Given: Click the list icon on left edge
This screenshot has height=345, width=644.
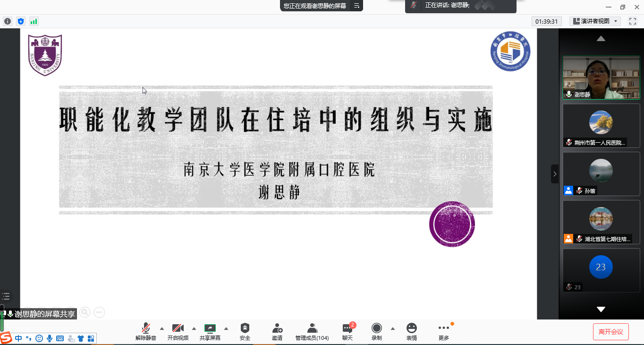Looking at the screenshot, I should [x=6, y=297].
